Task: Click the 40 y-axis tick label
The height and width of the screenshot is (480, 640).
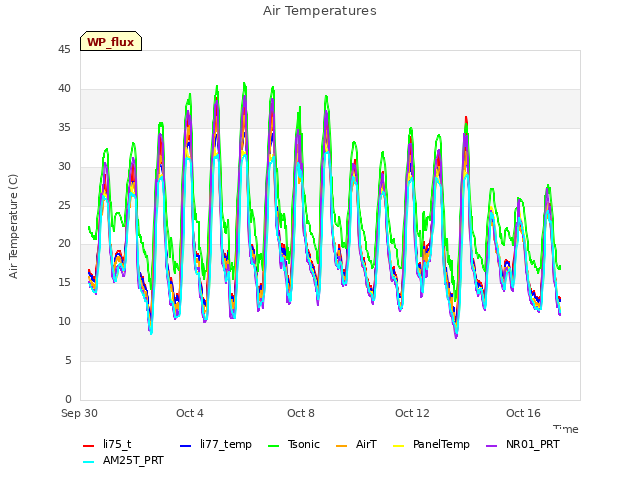Action: 64,88
